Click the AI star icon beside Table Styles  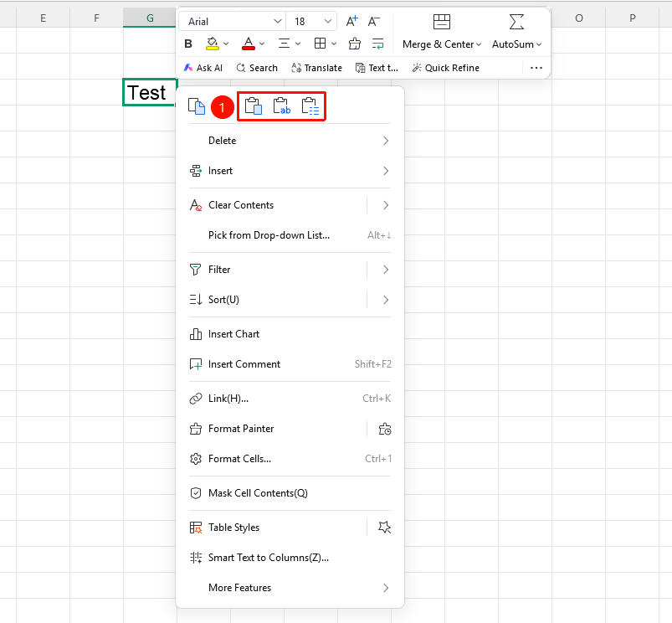coord(384,528)
